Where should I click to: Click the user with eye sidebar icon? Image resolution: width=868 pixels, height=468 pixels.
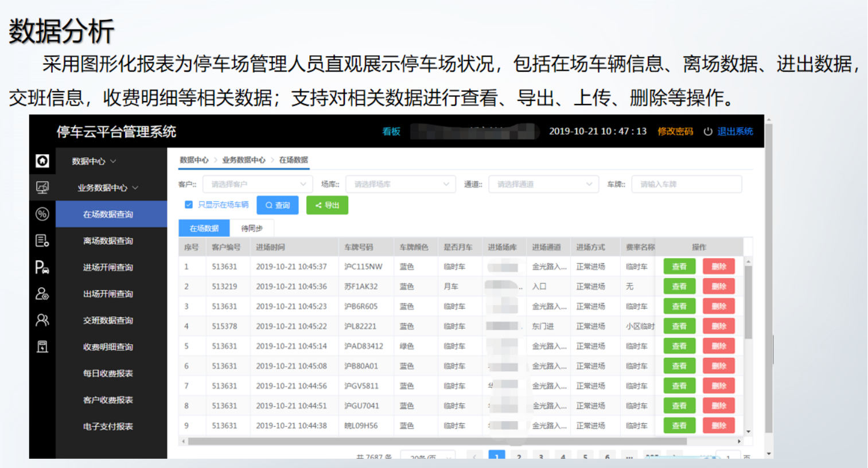click(x=42, y=294)
